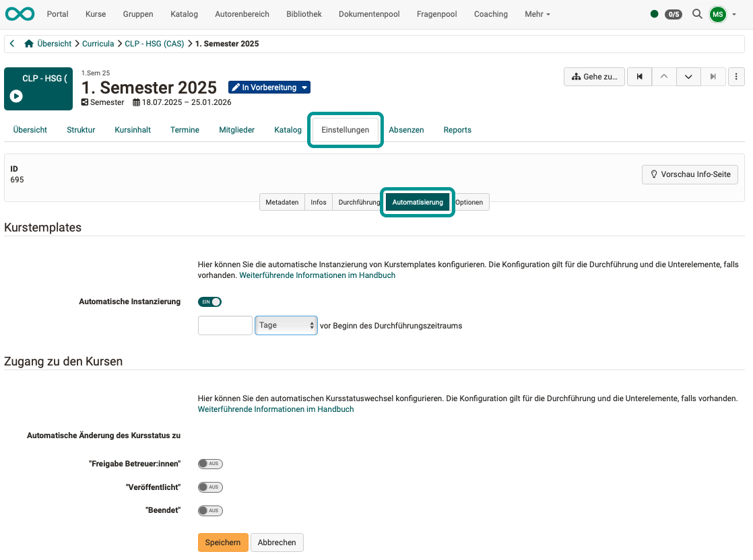
Task: Click Vorschau Info-Seite button
Action: click(x=690, y=174)
